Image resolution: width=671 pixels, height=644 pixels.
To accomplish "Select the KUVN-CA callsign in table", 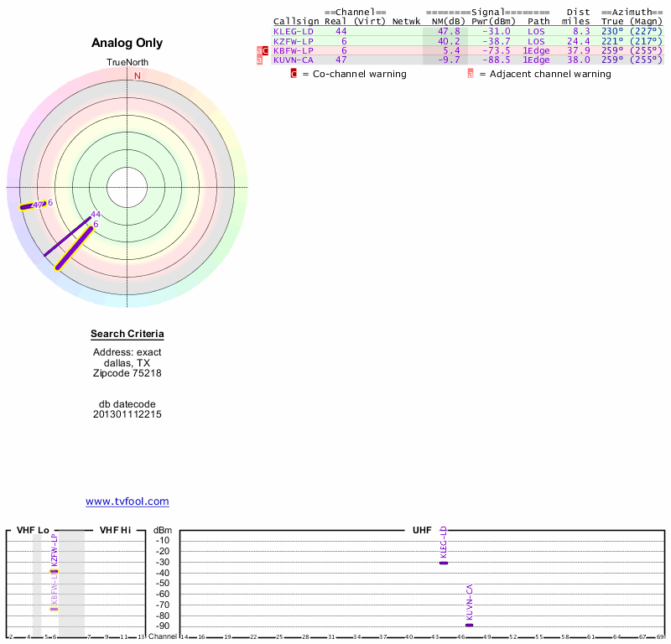I will point(294,60).
